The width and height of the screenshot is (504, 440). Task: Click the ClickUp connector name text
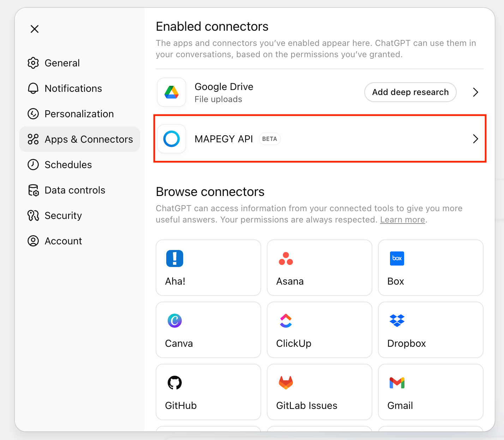pyautogui.click(x=294, y=343)
